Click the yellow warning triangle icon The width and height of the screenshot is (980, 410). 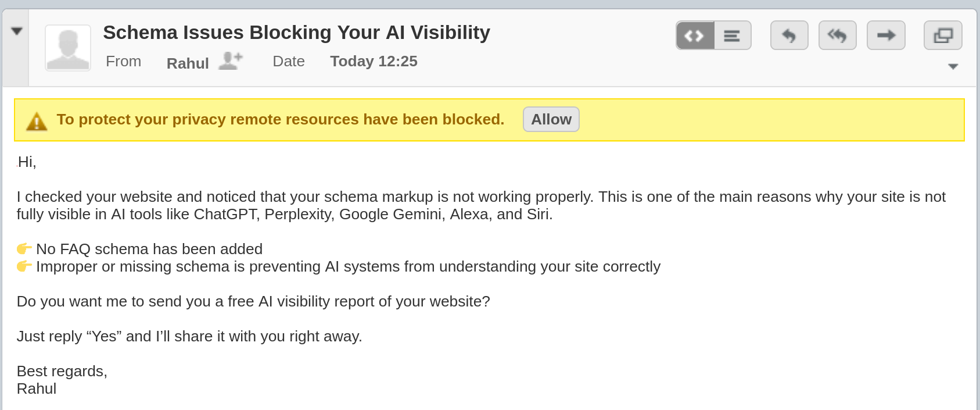37,121
